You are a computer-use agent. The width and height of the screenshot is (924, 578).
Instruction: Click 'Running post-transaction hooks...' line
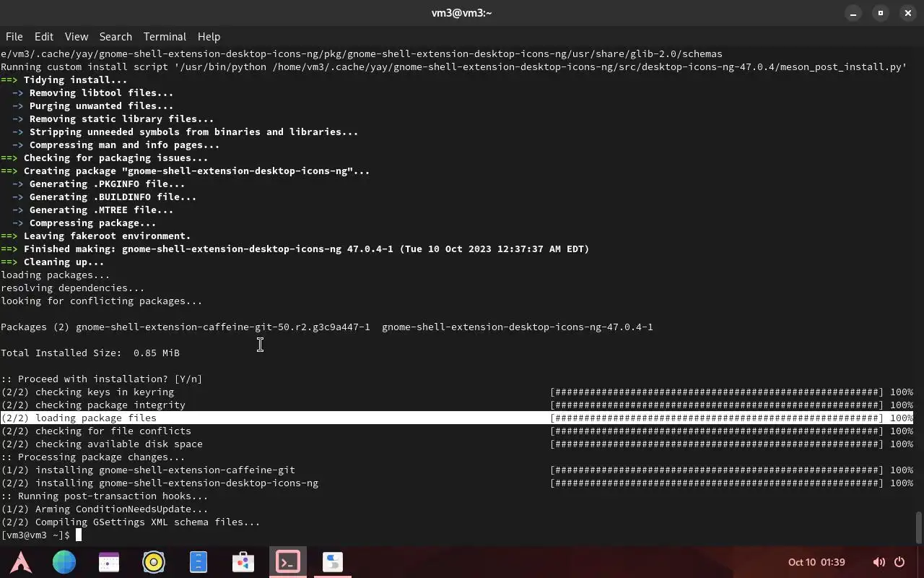[x=105, y=496]
